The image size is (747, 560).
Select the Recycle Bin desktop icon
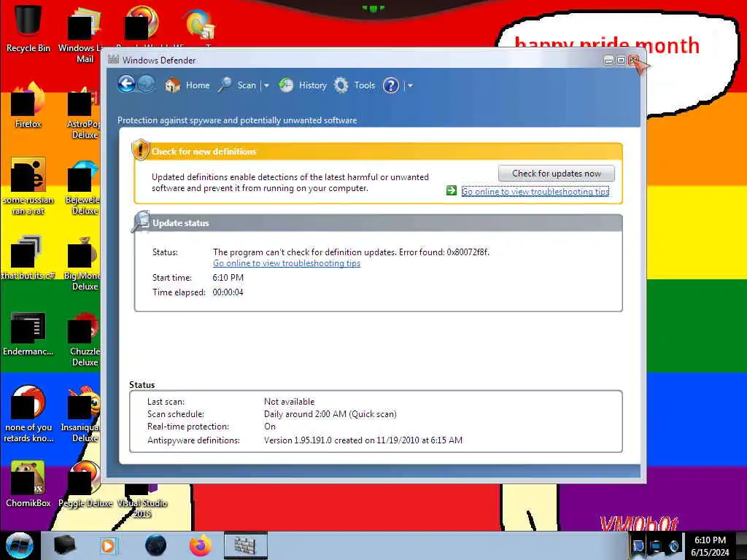pyautogui.click(x=28, y=28)
